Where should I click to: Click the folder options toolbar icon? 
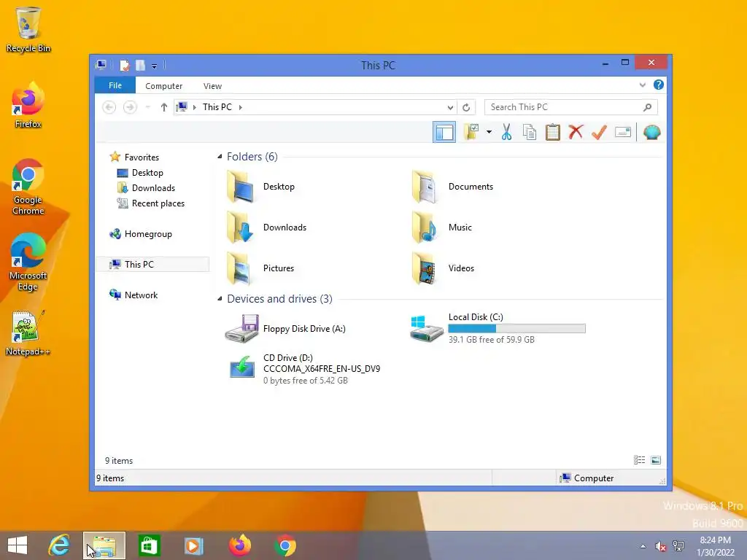[x=472, y=132]
